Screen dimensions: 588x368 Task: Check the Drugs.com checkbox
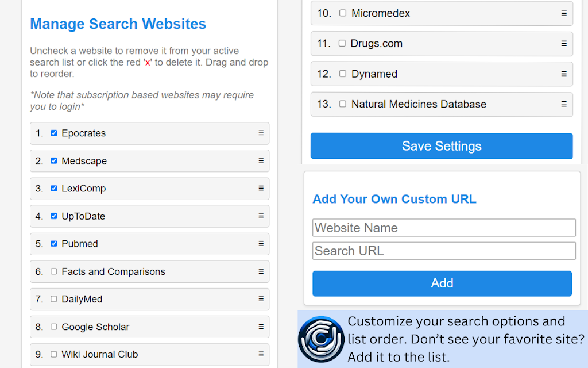[342, 43]
